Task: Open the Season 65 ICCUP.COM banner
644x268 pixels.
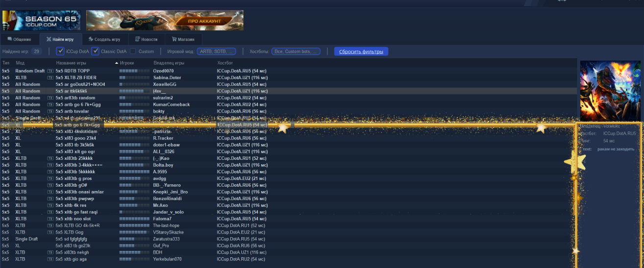Action: [41, 21]
